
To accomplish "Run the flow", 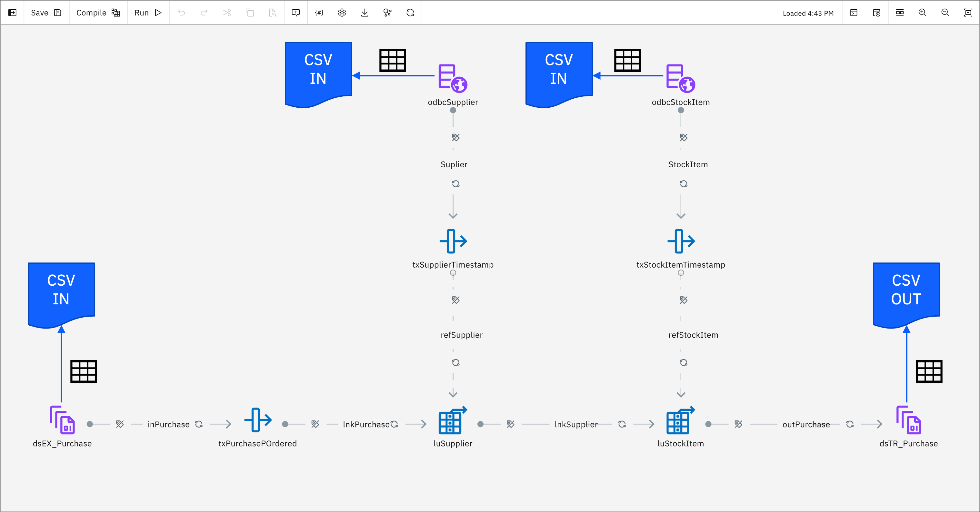I will coord(148,13).
